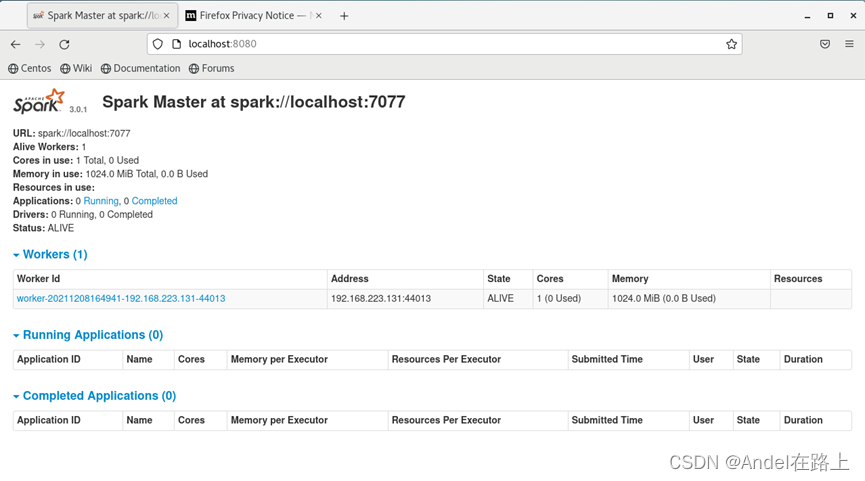Open the Documentation bookmark

coord(141,68)
